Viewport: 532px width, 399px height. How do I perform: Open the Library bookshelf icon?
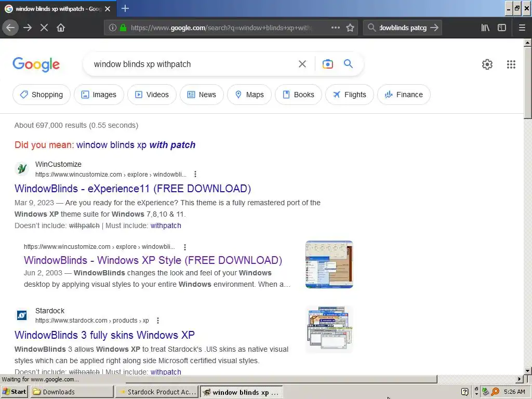pos(485,28)
